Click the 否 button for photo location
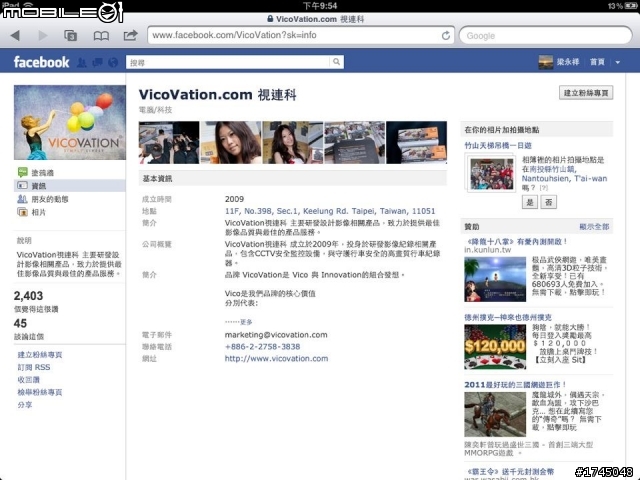The width and height of the screenshot is (640, 480). [x=548, y=202]
